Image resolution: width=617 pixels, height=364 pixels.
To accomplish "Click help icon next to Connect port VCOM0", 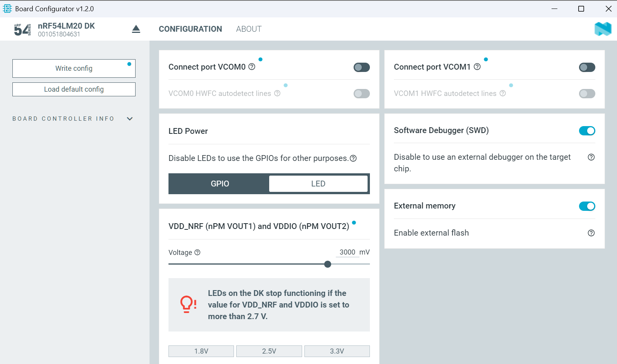I will 252,67.
